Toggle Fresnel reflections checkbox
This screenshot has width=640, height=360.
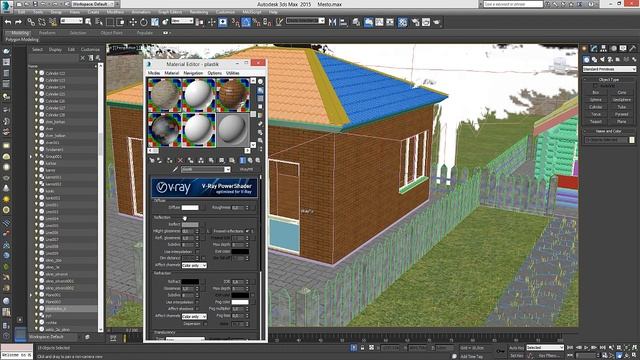247,231
